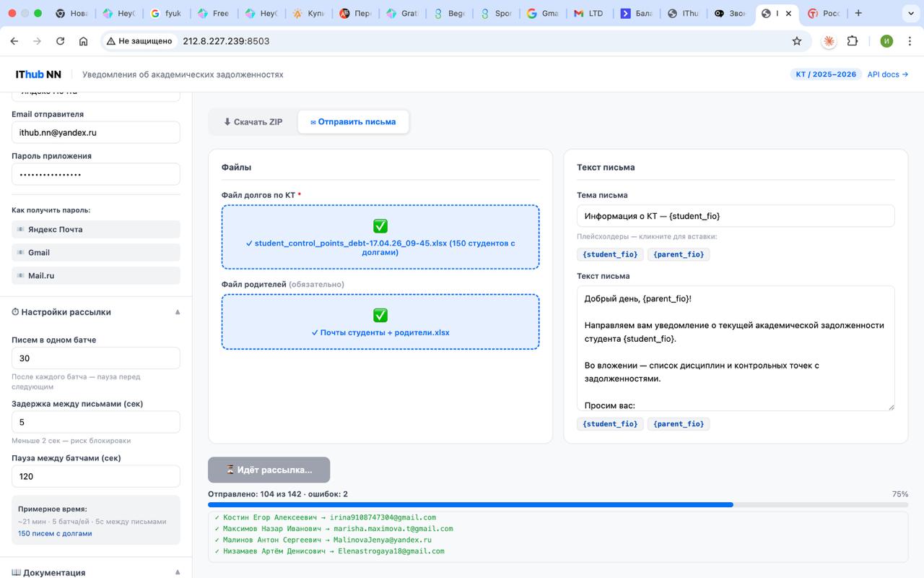Open the orange starburst extension icon in toolbar
This screenshot has height=578, width=924.
[x=829, y=41]
